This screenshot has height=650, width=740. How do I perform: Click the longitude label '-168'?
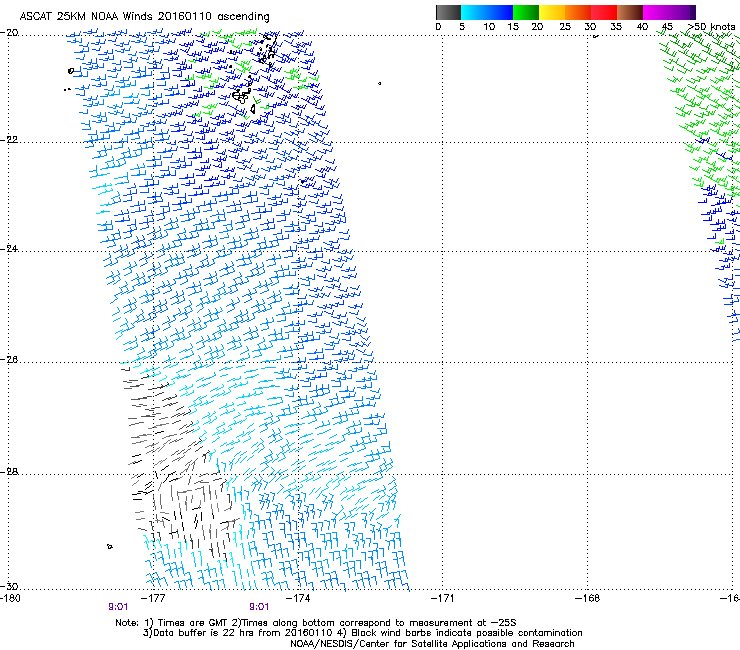pyautogui.click(x=588, y=598)
